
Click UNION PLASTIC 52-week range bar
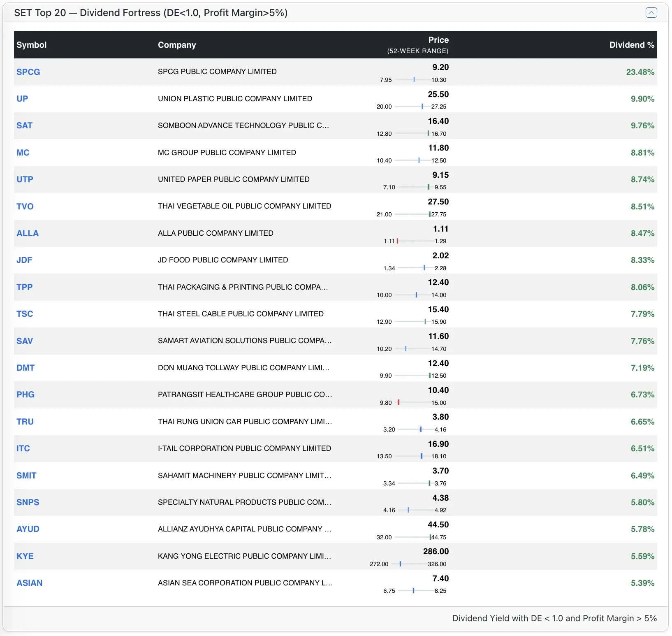[x=413, y=107]
